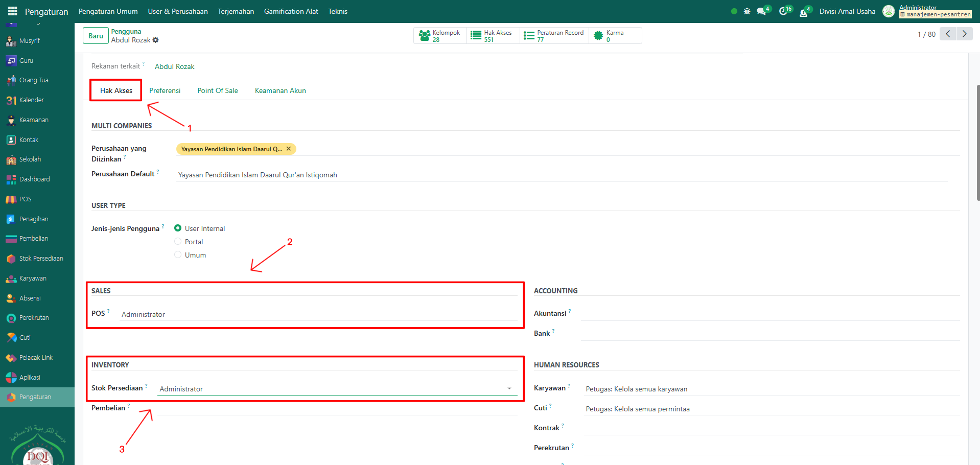Select the Portal user type option
980x465 pixels.
pyautogui.click(x=178, y=242)
